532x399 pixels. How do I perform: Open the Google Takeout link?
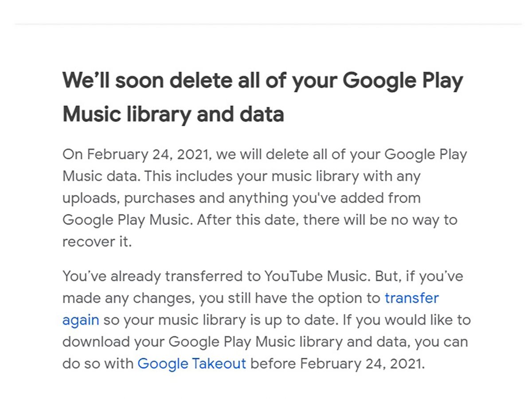pos(192,364)
